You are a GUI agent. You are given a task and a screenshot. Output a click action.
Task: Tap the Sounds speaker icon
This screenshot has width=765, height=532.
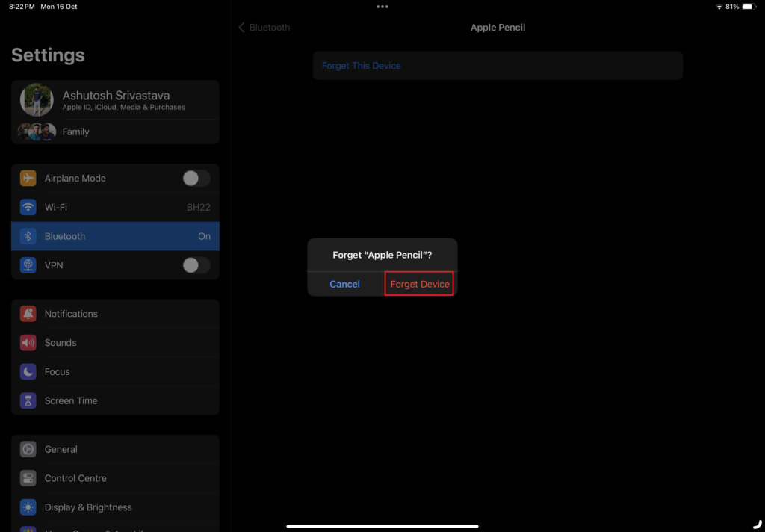click(28, 343)
